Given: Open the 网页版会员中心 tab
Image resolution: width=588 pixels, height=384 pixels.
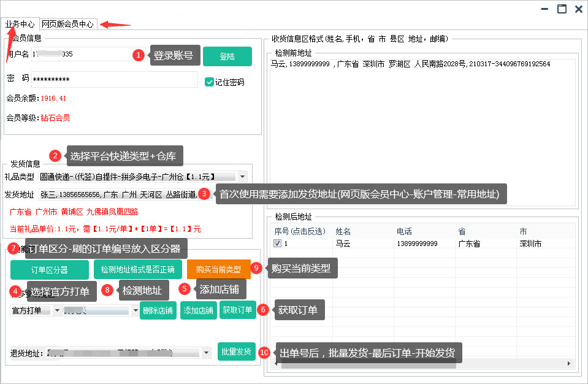Looking at the screenshot, I should pos(67,24).
